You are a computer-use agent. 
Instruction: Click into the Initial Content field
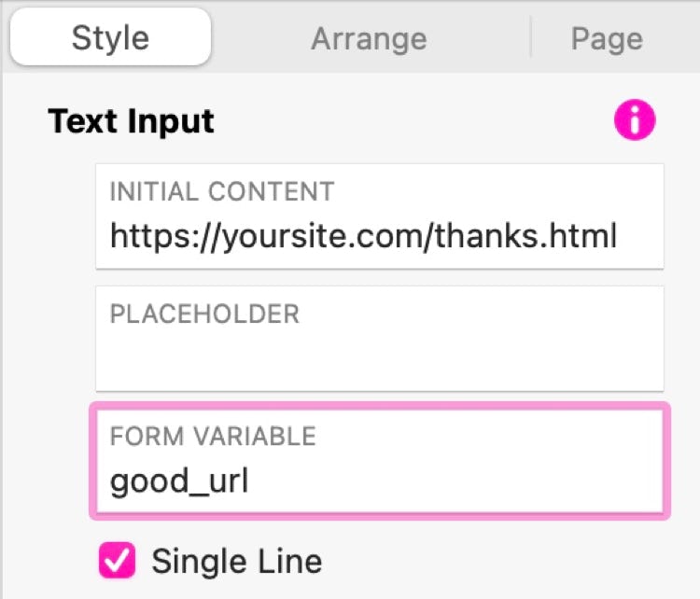380,216
